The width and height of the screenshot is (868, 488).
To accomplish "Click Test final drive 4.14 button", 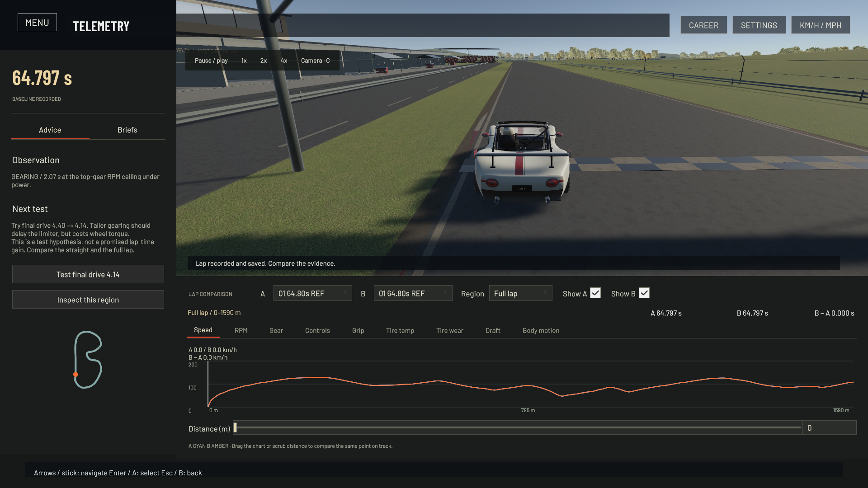I will (88, 274).
